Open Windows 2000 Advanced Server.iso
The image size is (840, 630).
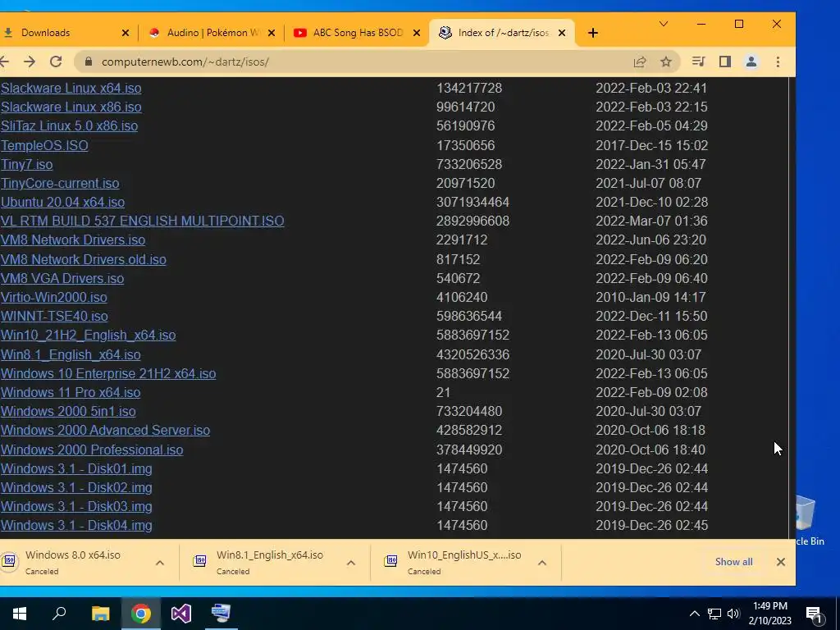[106, 430]
